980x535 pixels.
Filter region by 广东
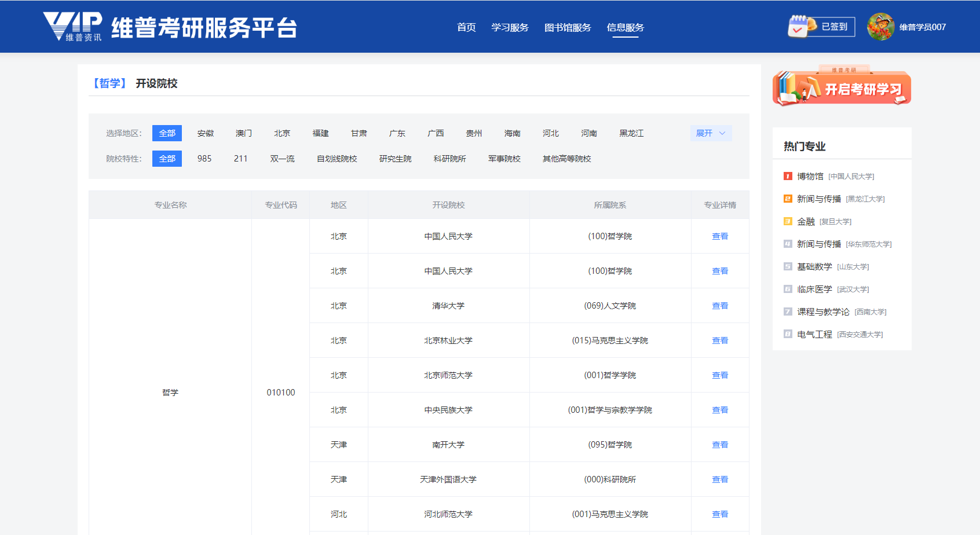397,133
